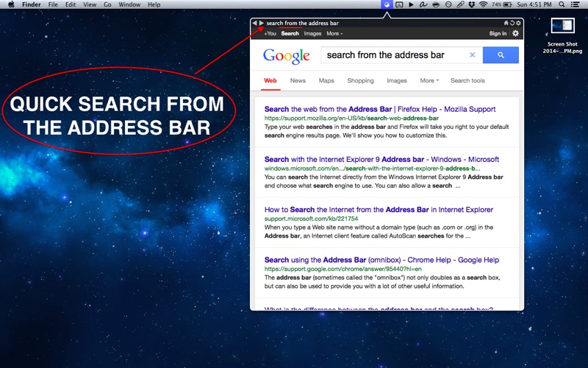Click the paperclip menu bar icon

[460, 4]
